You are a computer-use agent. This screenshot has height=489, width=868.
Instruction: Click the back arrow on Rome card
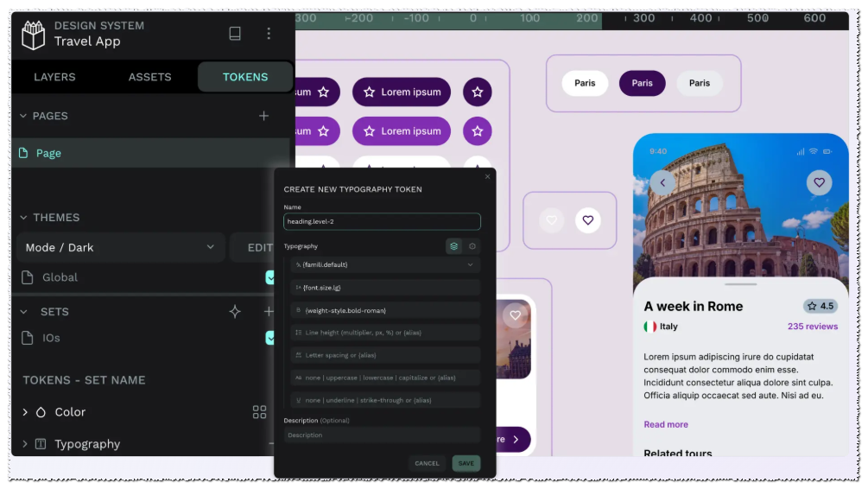click(662, 182)
